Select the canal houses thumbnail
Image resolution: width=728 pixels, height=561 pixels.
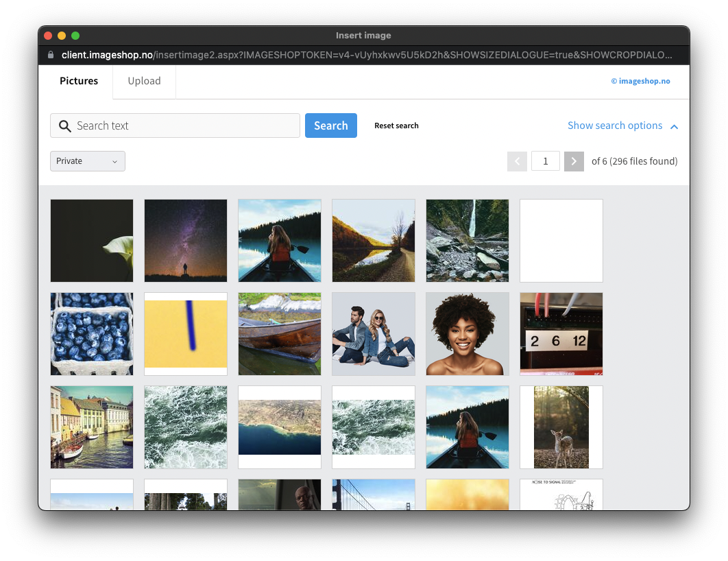(92, 427)
